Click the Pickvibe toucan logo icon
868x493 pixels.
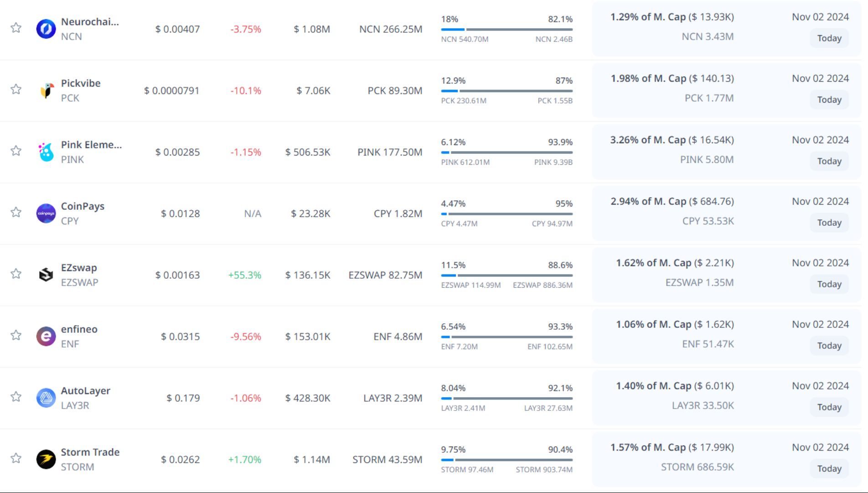point(46,90)
